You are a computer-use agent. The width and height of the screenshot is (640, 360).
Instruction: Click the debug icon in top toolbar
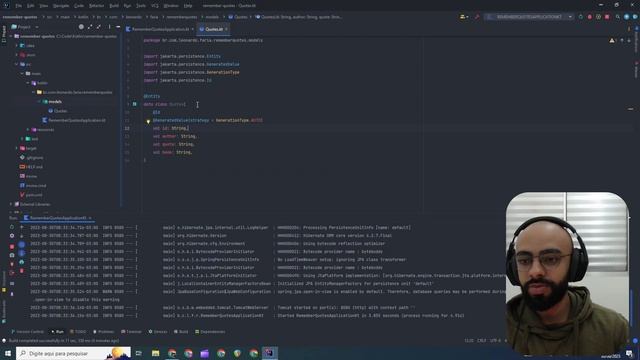(x=590, y=17)
